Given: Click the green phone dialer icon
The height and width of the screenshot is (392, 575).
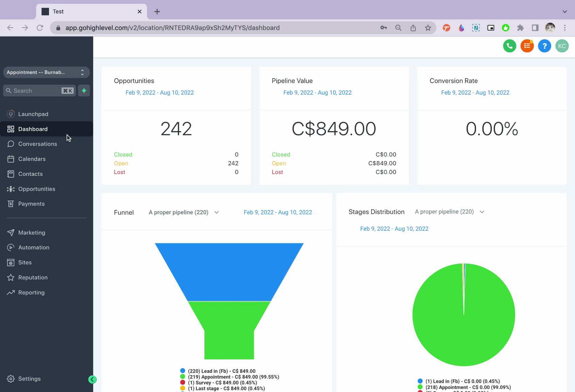Looking at the screenshot, I should pos(509,46).
